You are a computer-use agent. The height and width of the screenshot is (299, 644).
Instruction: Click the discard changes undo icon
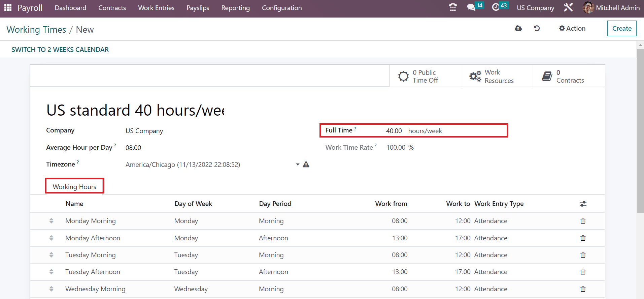[x=537, y=28]
